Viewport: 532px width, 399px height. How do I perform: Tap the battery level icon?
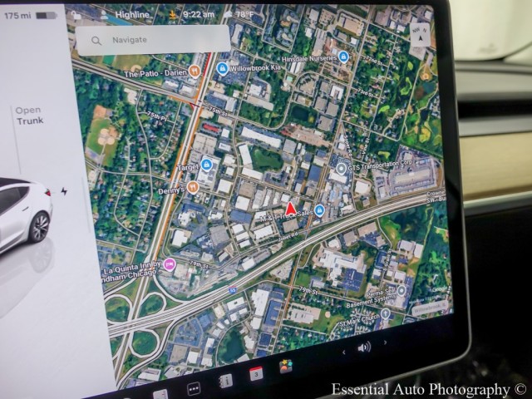pos(47,16)
